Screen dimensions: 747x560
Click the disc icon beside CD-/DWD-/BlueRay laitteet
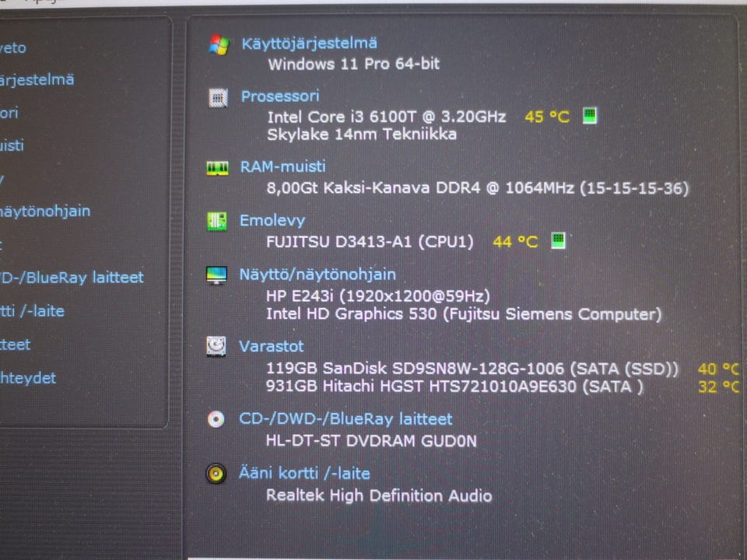tap(216, 419)
